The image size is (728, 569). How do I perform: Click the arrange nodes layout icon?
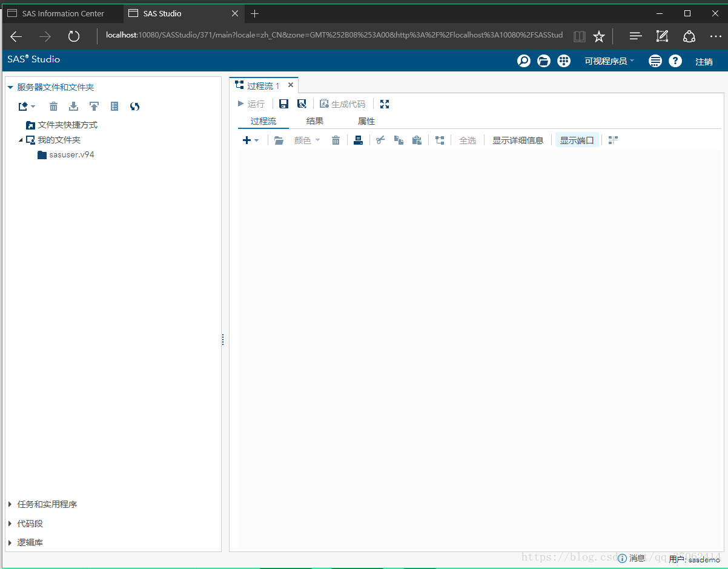tap(440, 140)
